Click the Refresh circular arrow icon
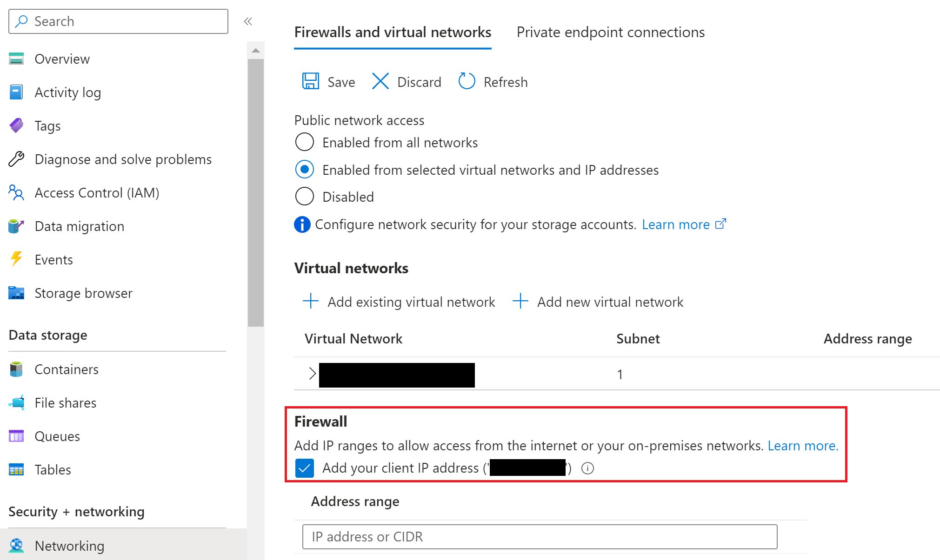Viewport: 940px width, 560px height. click(x=467, y=81)
